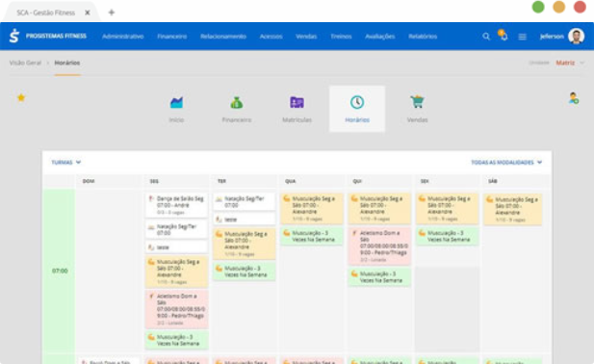Viewport: 594px width, 364px height.
Task: Open Tuesday's teste class card
Action: click(245, 220)
